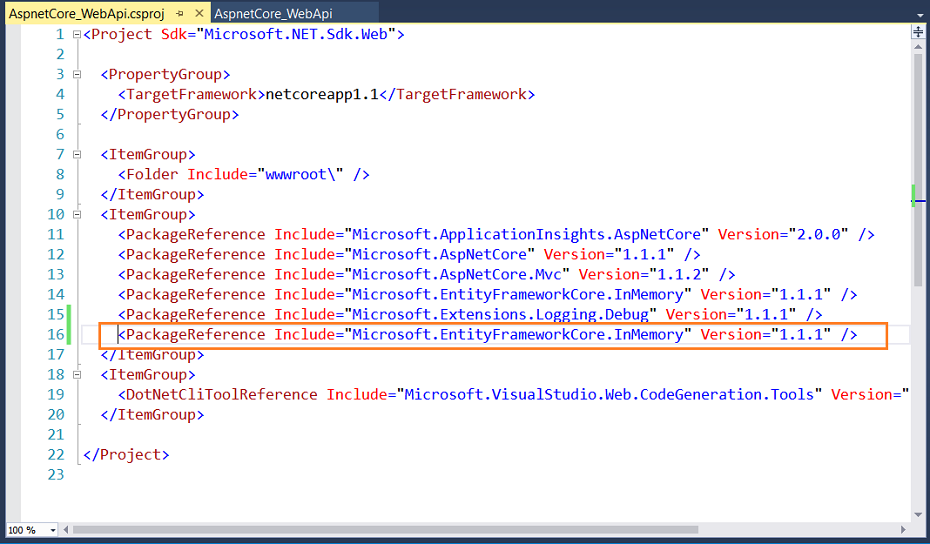Image resolution: width=930 pixels, height=544 pixels.
Task: Open the 100 % zoom dropdown
Action: coord(53,530)
